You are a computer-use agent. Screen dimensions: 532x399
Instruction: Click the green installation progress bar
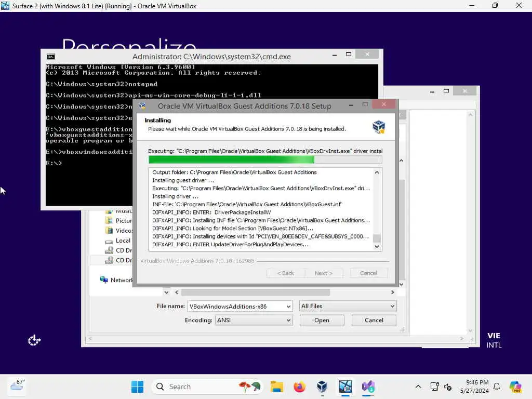(265, 159)
